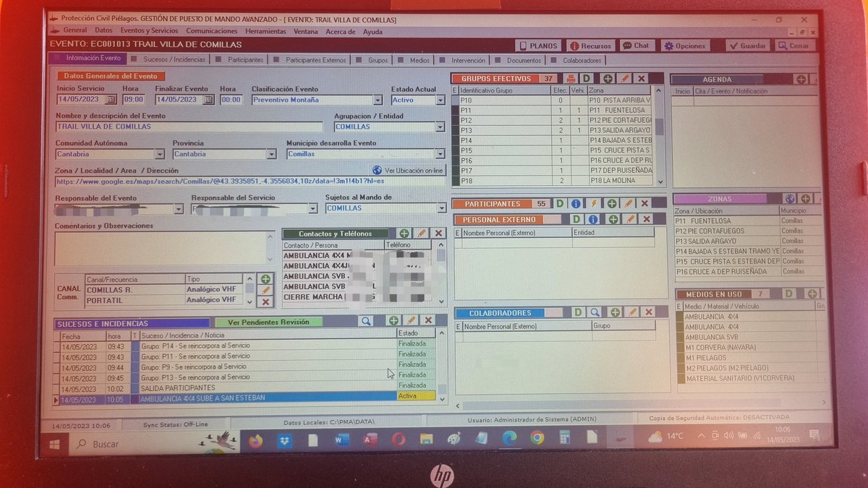Open Finalizar Evento date calendar picker
868x488 pixels.
(x=209, y=100)
